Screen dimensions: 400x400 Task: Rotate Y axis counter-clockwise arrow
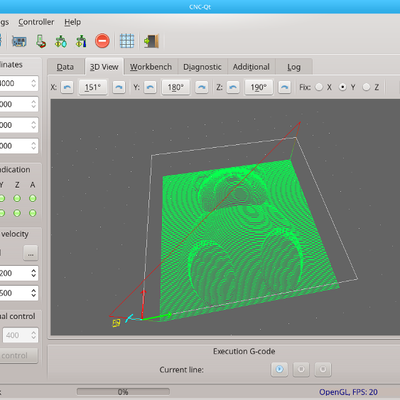tap(150, 87)
